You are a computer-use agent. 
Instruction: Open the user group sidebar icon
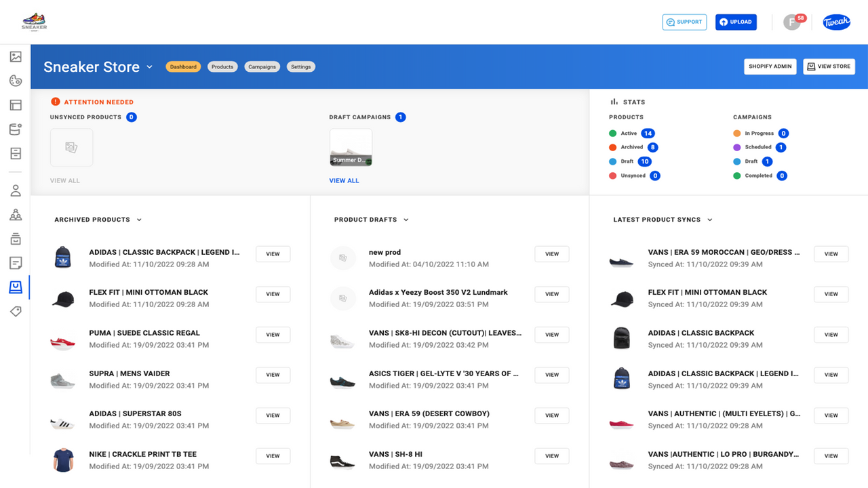[16, 215]
